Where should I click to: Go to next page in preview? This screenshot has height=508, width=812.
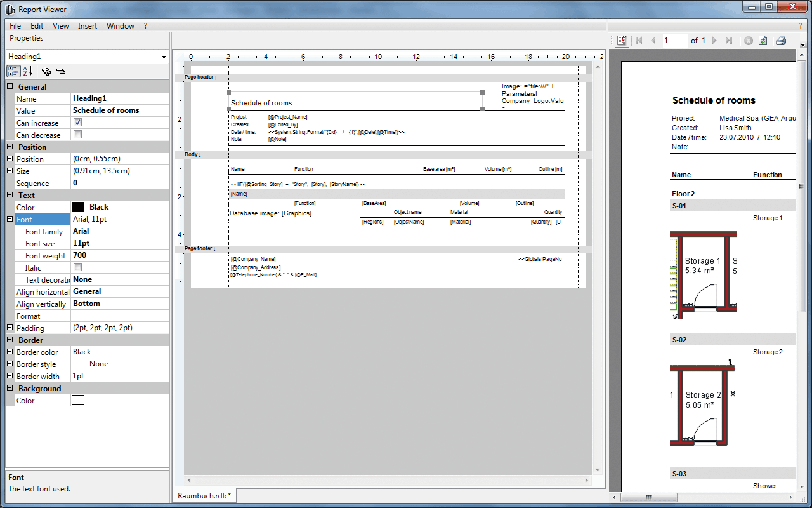[714, 40]
